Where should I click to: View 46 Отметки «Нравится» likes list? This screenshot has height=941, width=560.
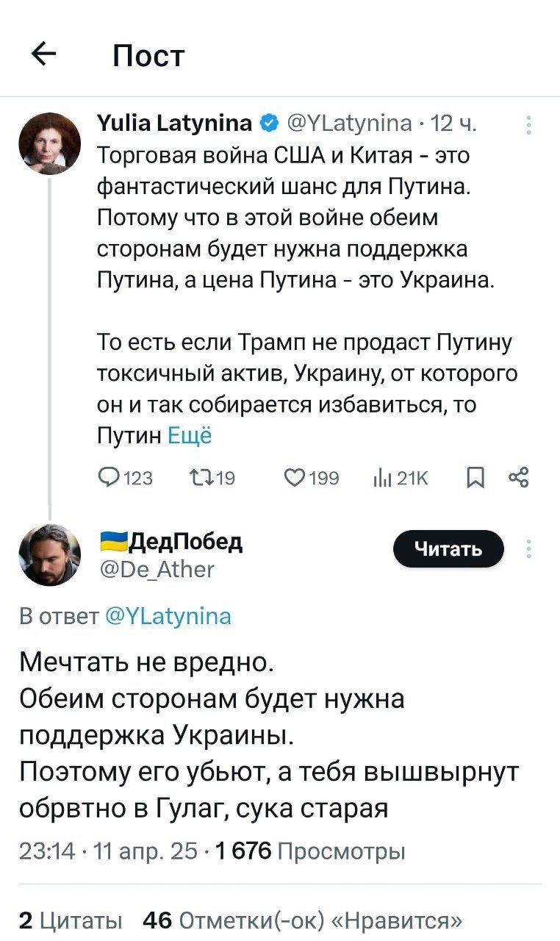(x=303, y=920)
